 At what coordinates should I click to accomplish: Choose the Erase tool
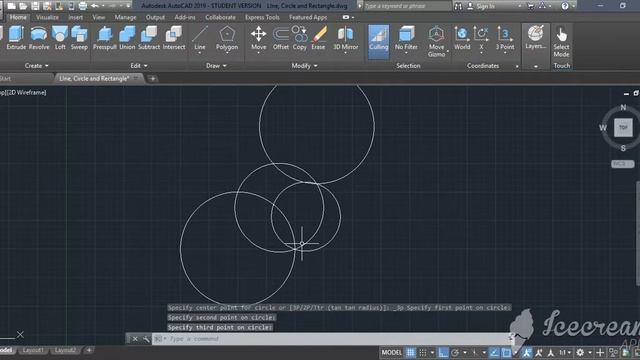(x=318, y=38)
